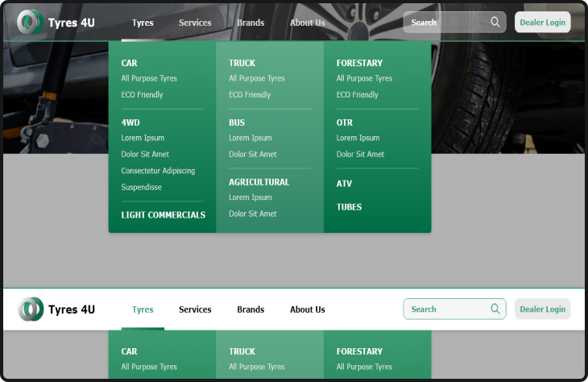Click Dealer Login button in the dark header

click(543, 22)
